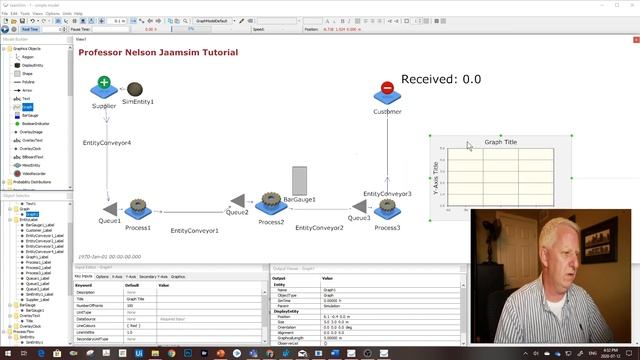Click the DataSource value cell
The width and height of the screenshot is (640, 360).
click(209, 319)
